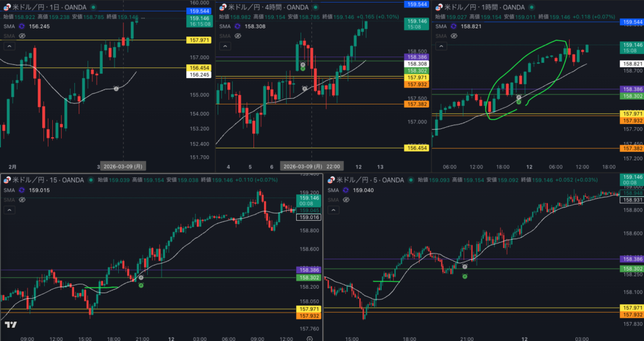
Task: Click the event marker on the daily chart
Action: [x=116, y=89]
